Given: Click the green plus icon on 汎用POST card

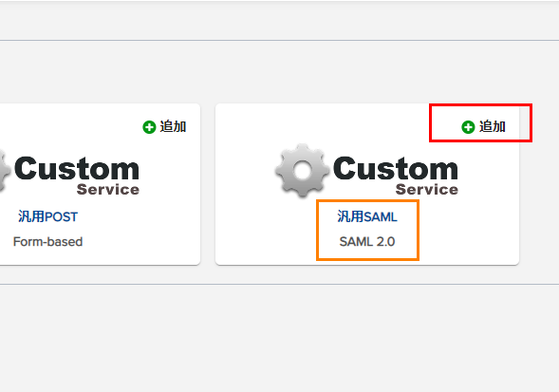Looking at the screenshot, I should [149, 127].
